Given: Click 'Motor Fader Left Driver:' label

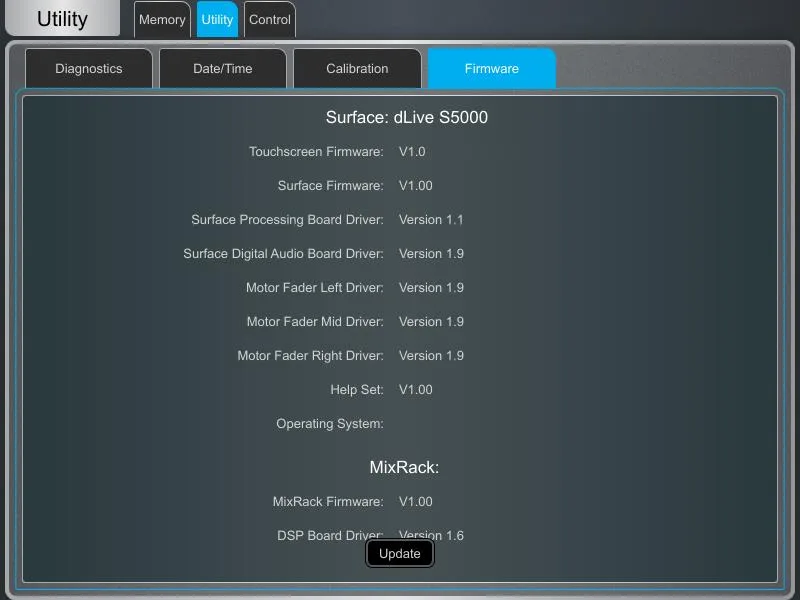Looking at the screenshot, I should pos(315,288).
